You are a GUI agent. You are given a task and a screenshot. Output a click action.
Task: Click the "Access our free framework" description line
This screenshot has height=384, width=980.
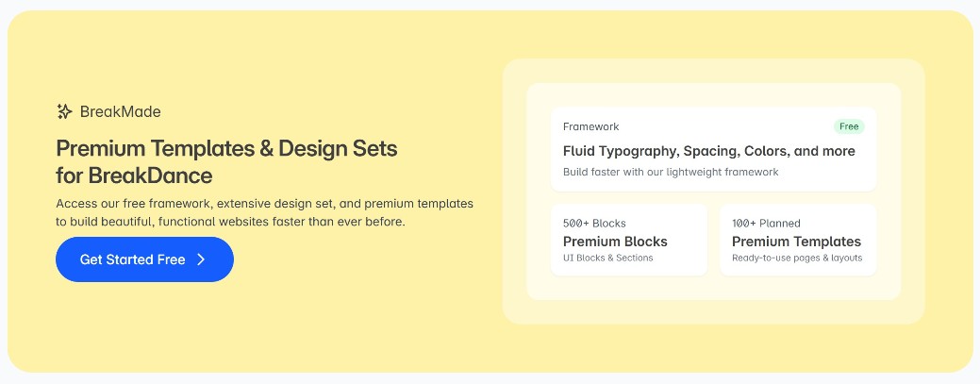pos(264,204)
